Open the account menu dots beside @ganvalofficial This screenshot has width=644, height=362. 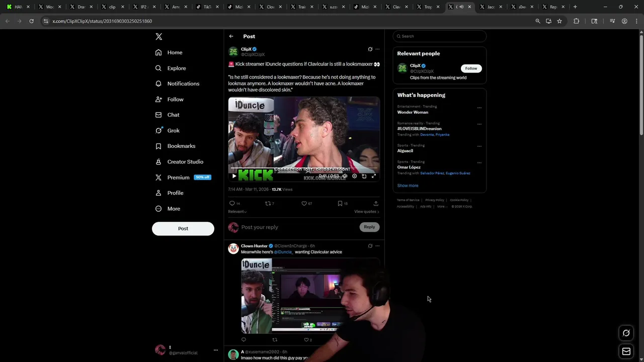(x=216, y=350)
